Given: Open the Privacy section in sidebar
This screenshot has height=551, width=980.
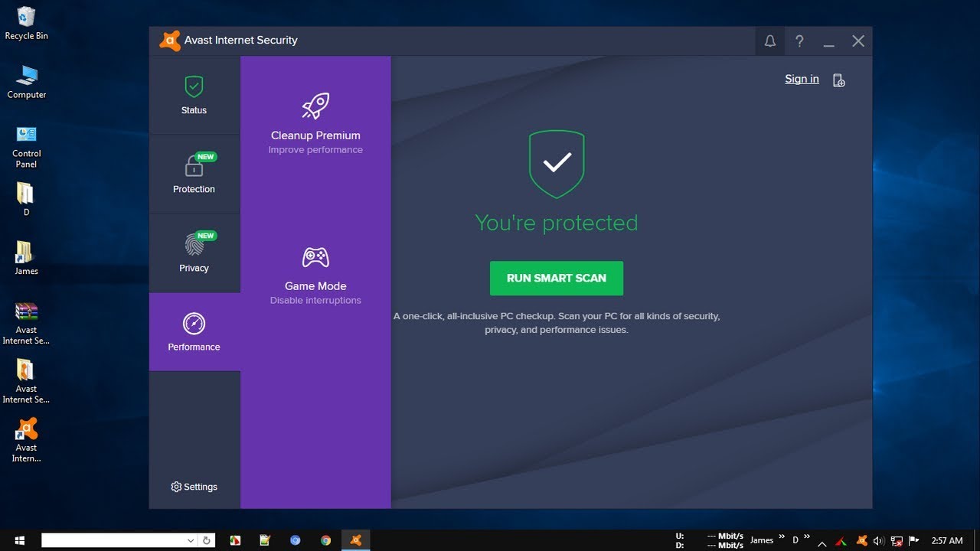Looking at the screenshot, I should point(194,253).
